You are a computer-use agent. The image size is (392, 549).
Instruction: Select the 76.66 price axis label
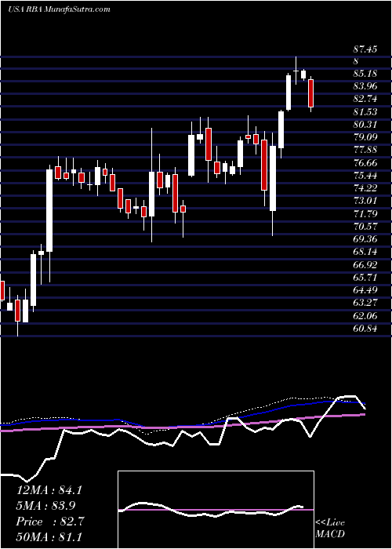tap(365, 163)
